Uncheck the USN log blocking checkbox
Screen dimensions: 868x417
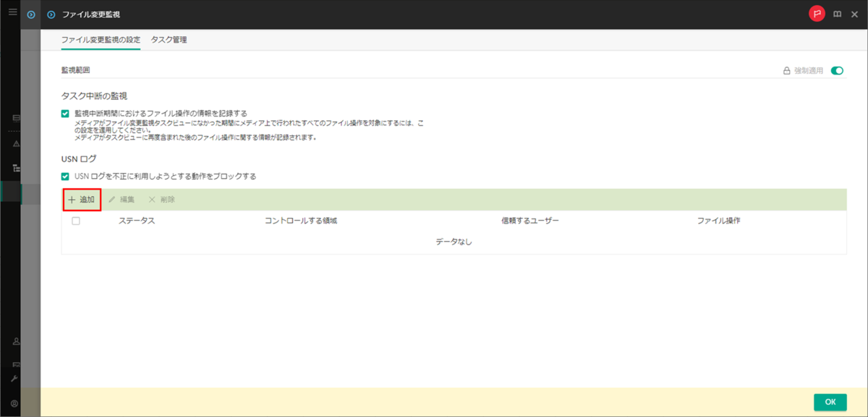tap(67, 176)
